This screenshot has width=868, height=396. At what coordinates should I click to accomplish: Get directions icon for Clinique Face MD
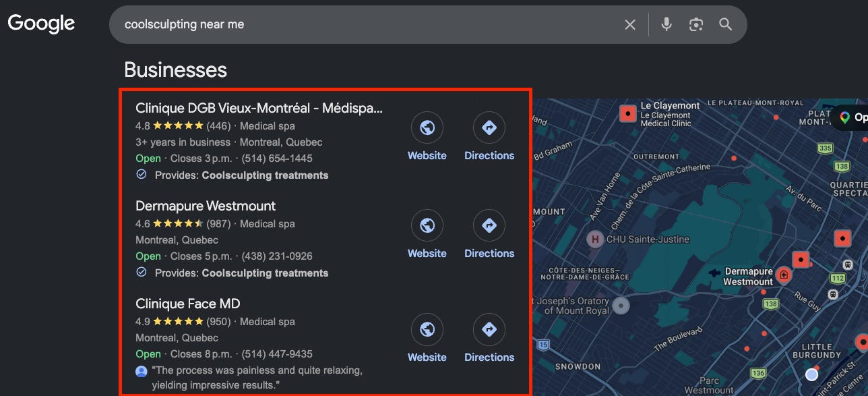(489, 329)
